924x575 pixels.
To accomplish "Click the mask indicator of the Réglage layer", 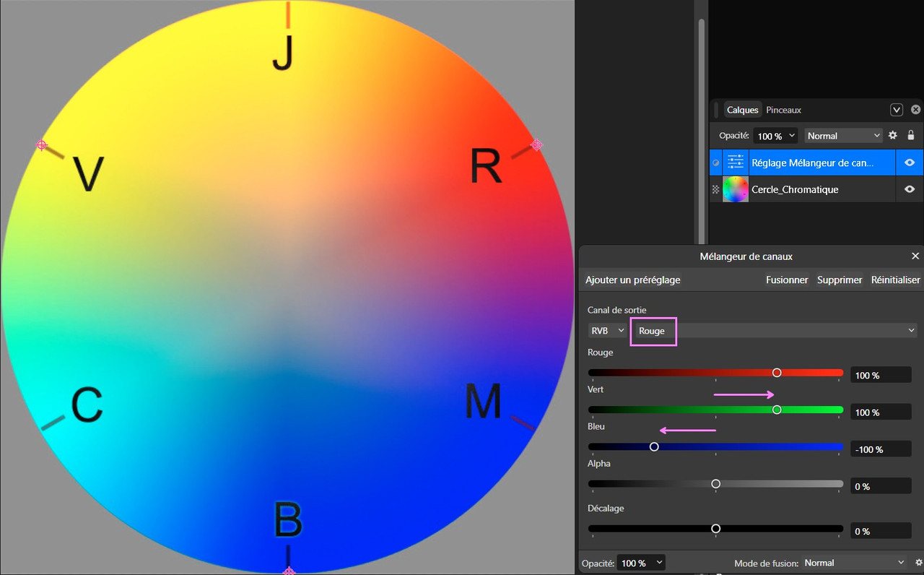I will click(x=716, y=163).
